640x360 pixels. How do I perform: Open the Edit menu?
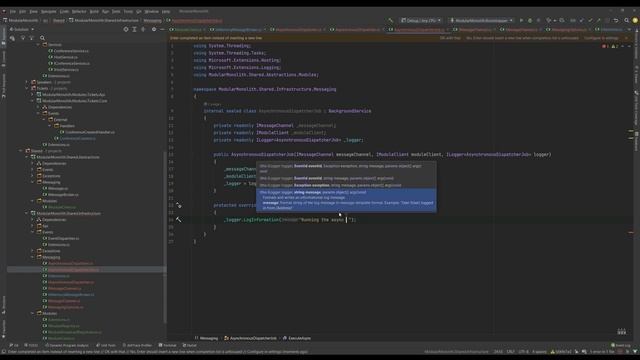point(22,11)
